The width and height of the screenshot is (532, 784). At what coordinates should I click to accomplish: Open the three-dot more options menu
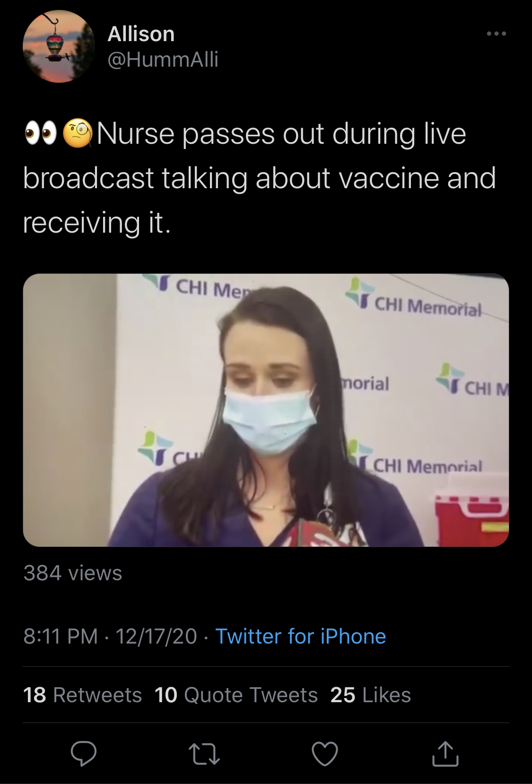(x=496, y=34)
